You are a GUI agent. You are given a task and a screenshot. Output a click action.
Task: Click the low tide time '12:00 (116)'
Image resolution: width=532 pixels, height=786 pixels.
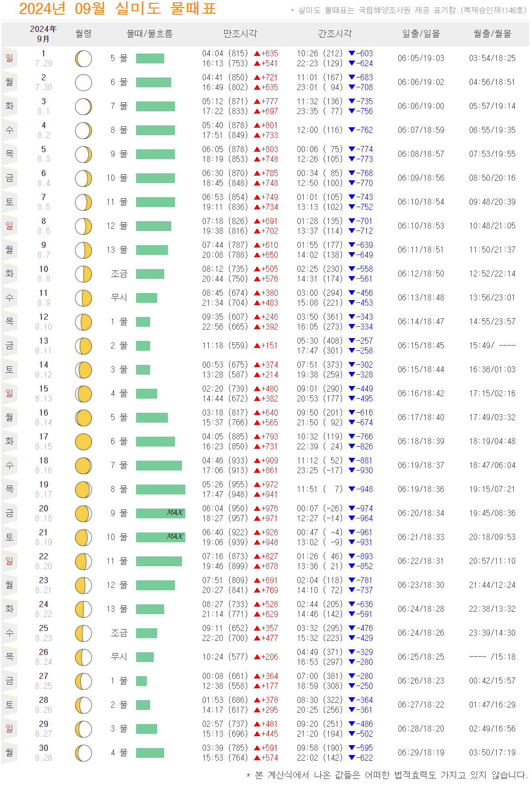tap(320, 130)
